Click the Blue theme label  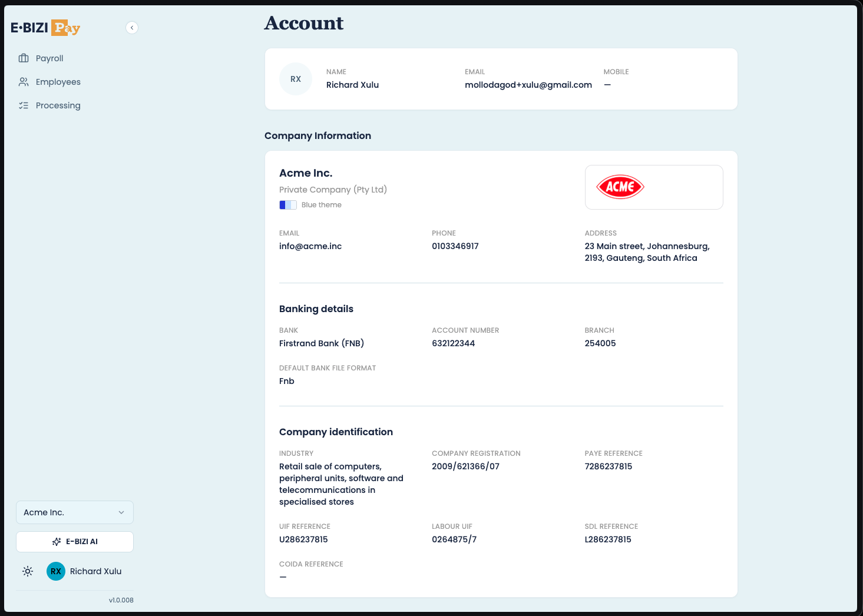[322, 205]
